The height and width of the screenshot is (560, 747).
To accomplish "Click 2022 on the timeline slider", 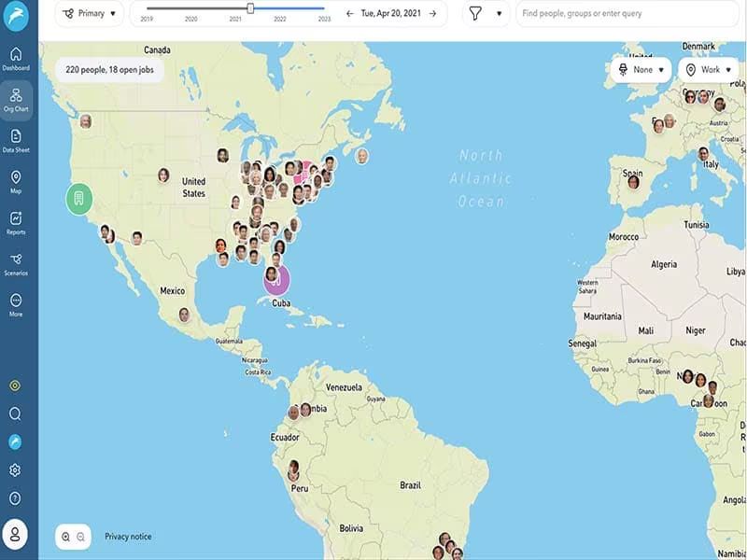I will [279, 19].
